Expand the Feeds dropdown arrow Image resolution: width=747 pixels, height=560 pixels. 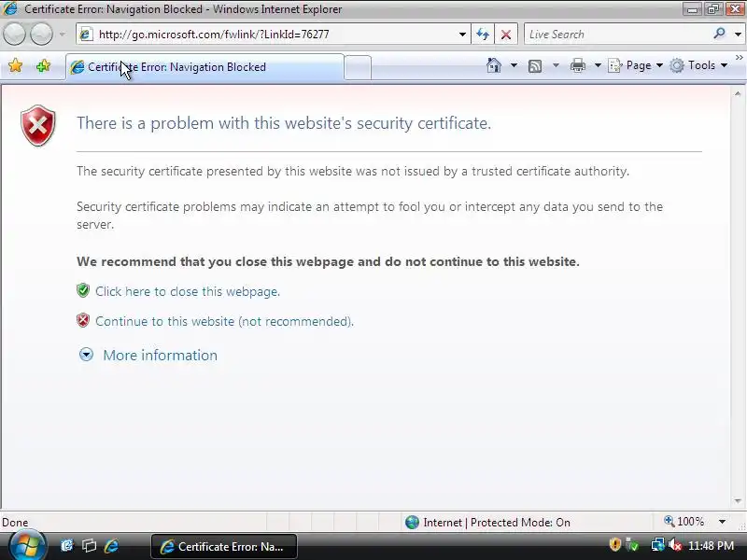[556, 65]
